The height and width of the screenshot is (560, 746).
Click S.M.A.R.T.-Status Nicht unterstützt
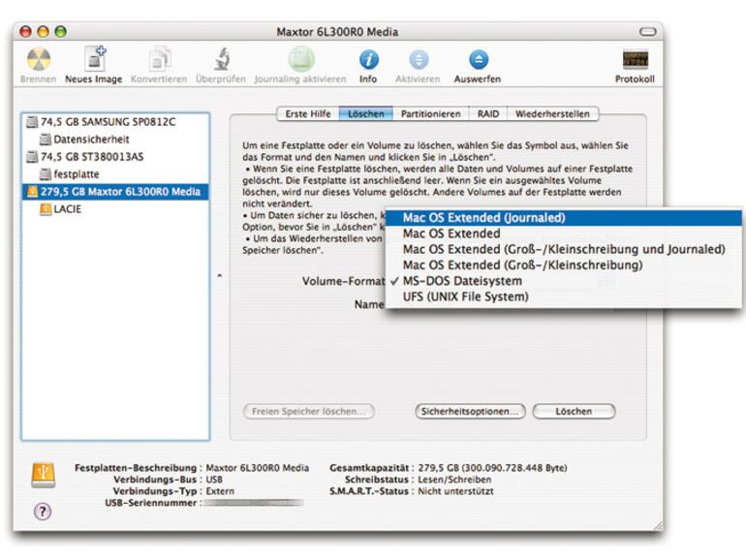(455, 491)
